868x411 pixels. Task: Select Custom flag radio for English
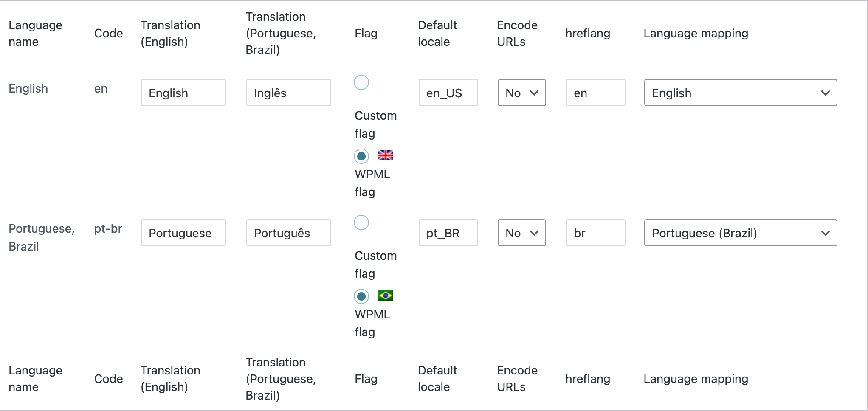point(361,82)
